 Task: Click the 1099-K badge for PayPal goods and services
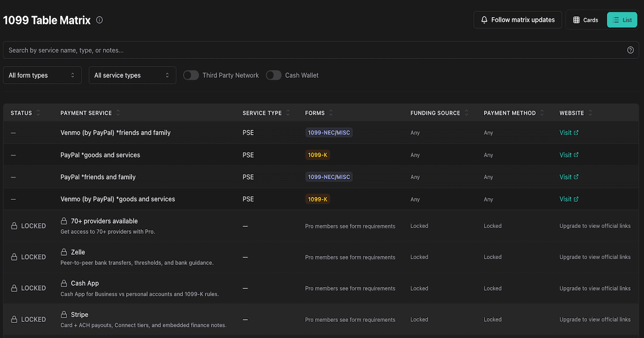coord(317,155)
